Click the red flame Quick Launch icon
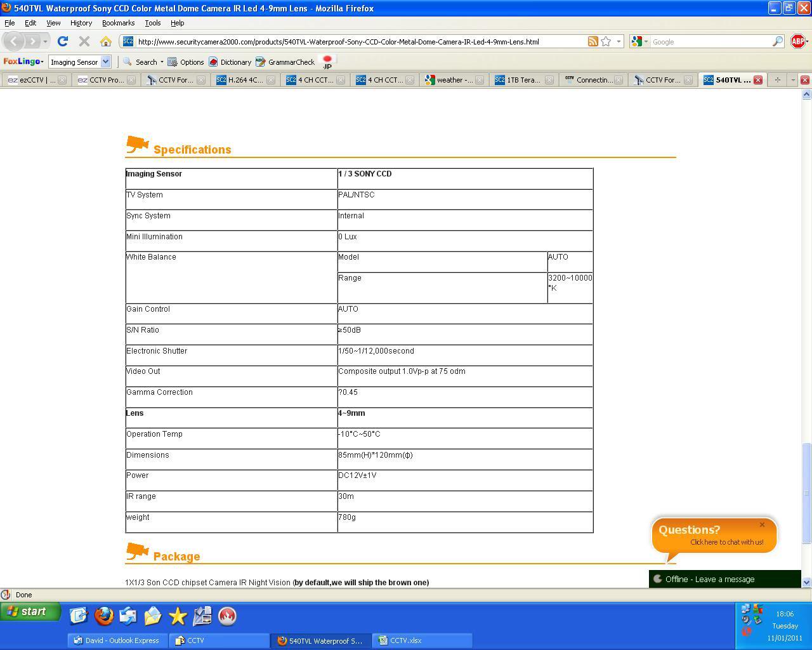Viewport: 812px width, 650px height. click(227, 616)
